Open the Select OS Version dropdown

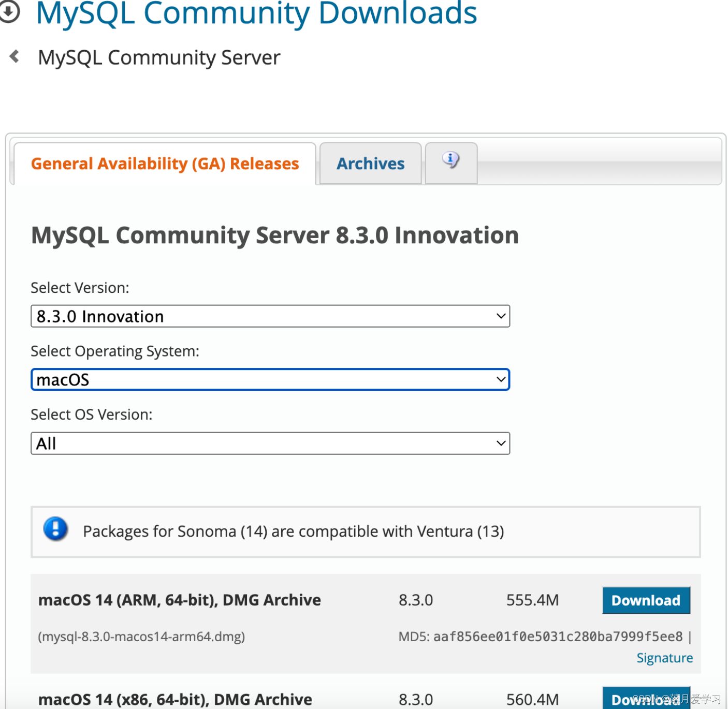tap(270, 443)
